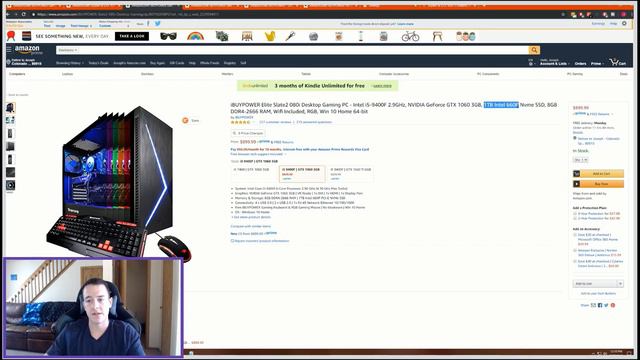
Task: Share the product via email icon
Action: [x=593, y=305]
